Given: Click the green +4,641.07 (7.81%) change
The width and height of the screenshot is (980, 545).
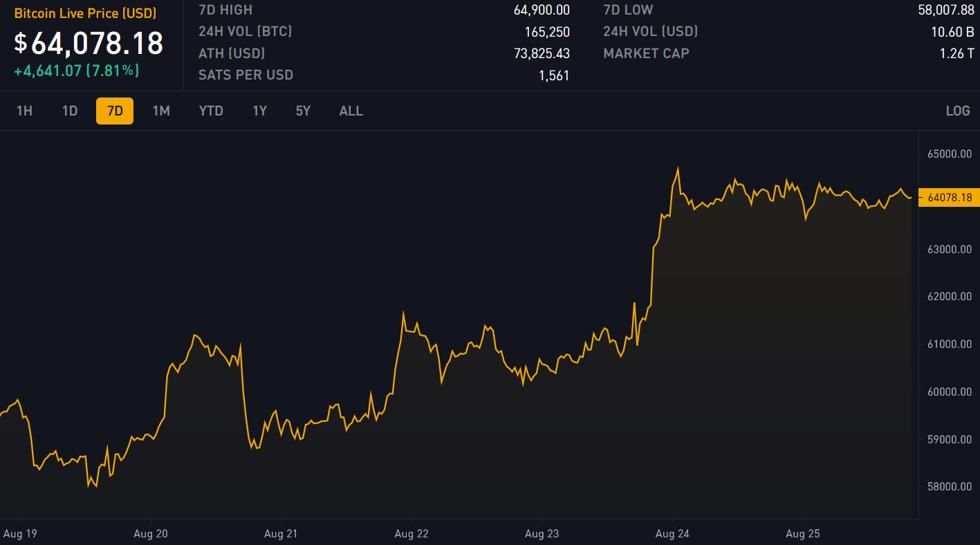Looking at the screenshot, I should pyautogui.click(x=77, y=70).
